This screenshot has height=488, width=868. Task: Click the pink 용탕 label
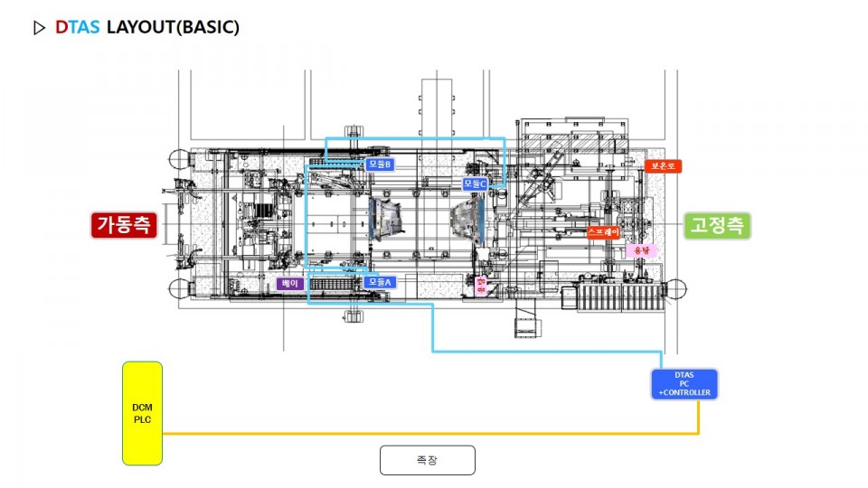pyautogui.click(x=642, y=249)
